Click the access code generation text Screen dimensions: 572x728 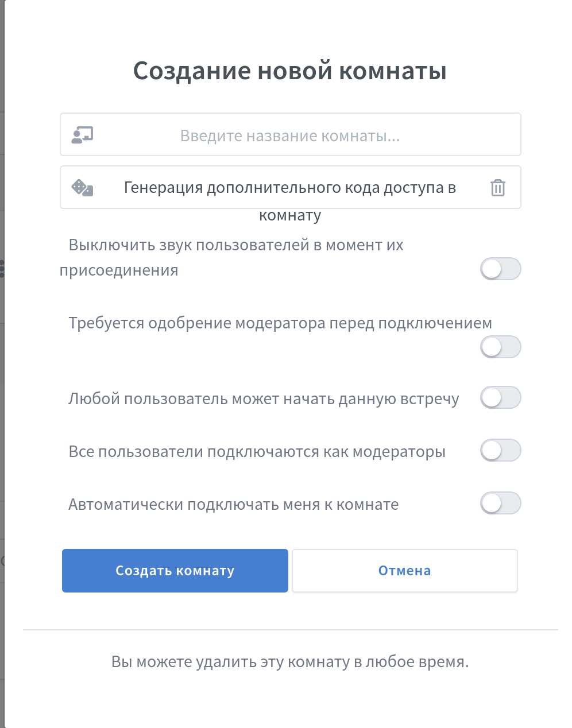(290, 188)
